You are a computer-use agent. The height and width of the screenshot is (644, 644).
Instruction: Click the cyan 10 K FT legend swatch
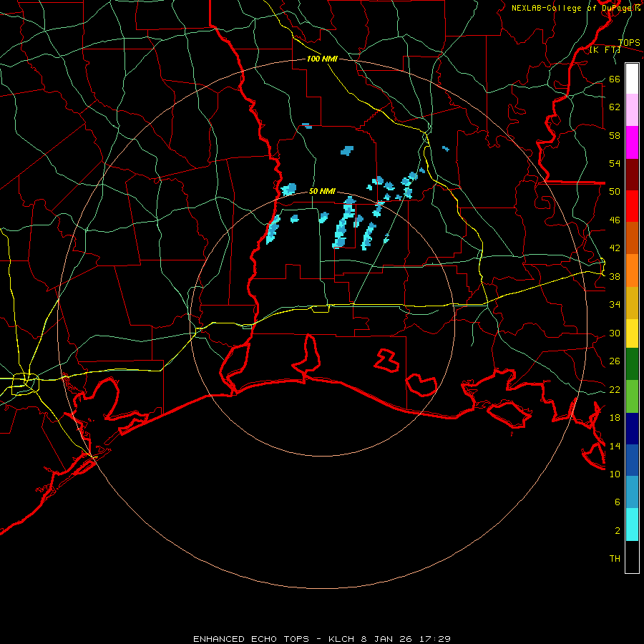coord(632,525)
